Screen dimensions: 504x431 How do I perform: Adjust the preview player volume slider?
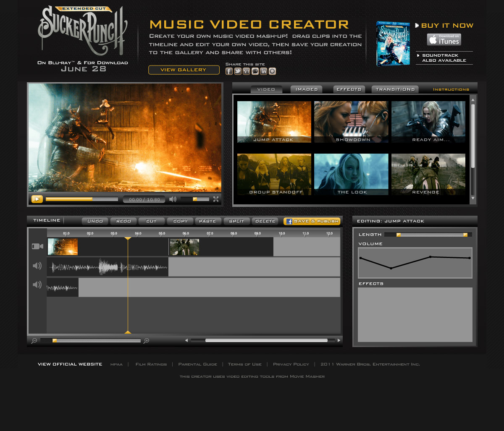tap(195, 199)
